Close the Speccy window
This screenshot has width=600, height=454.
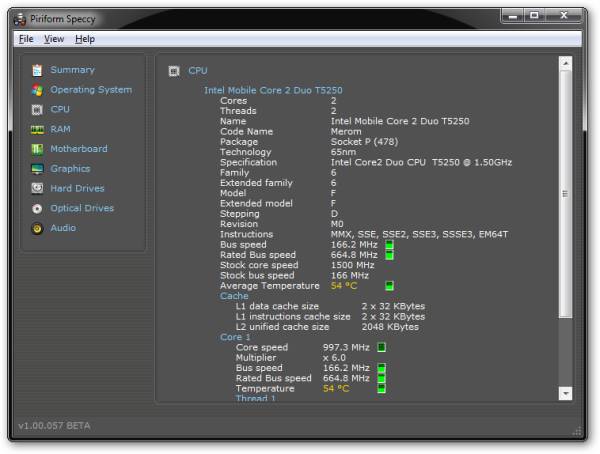pyautogui.click(x=564, y=16)
